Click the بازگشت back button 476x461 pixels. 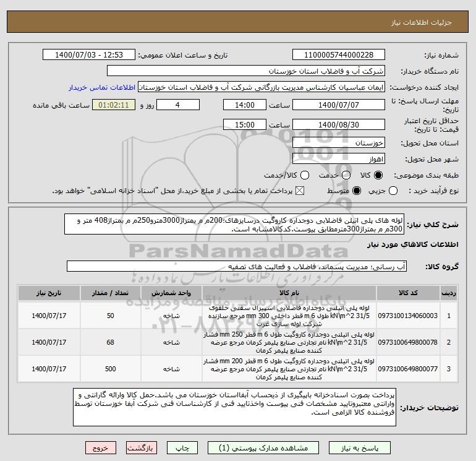click(142, 448)
